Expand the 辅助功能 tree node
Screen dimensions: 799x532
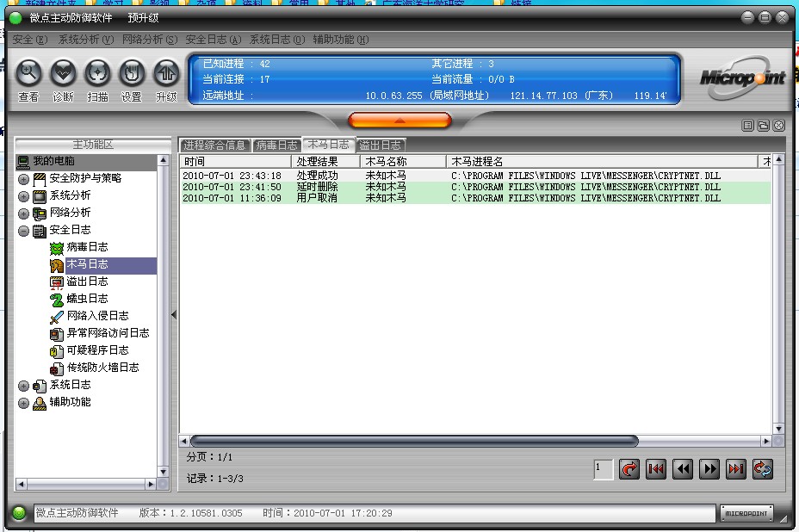(23, 403)
